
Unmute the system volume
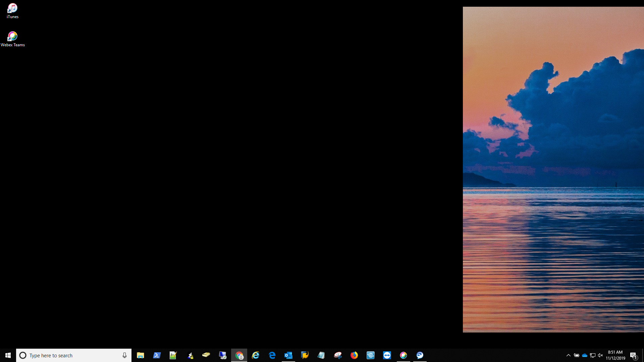click(600, 355)
